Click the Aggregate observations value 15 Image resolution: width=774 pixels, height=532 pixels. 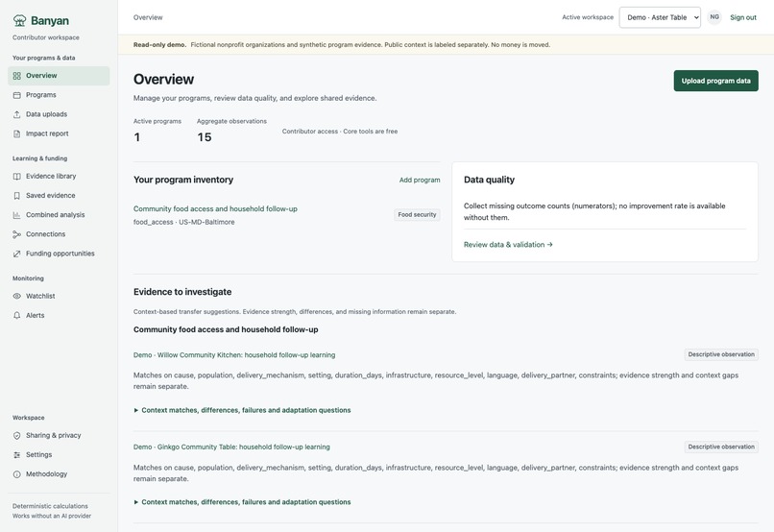coord(205,137)
